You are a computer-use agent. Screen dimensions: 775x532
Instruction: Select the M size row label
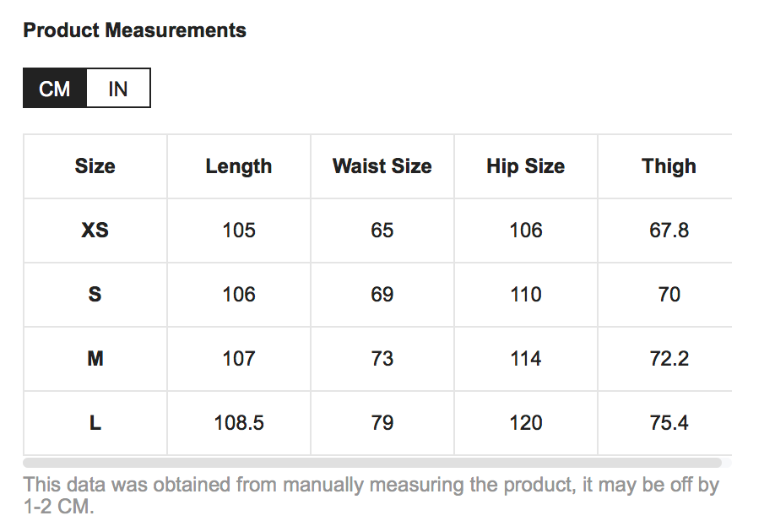(x=95, y=359)
